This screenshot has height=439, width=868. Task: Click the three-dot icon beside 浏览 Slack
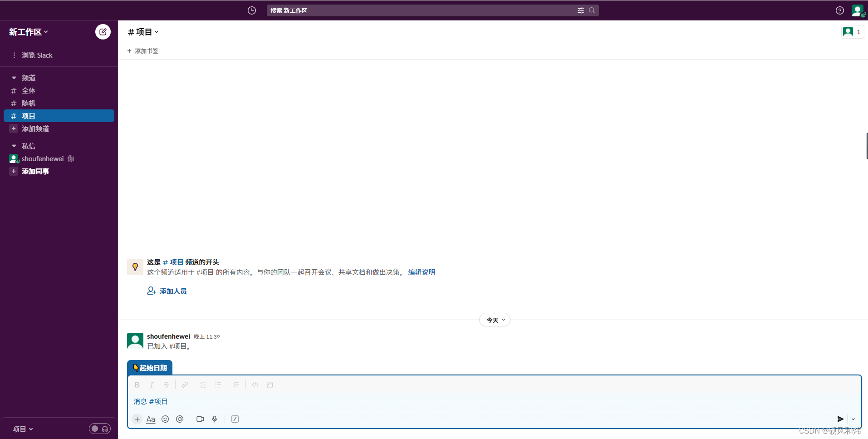(x=14, y=55)
